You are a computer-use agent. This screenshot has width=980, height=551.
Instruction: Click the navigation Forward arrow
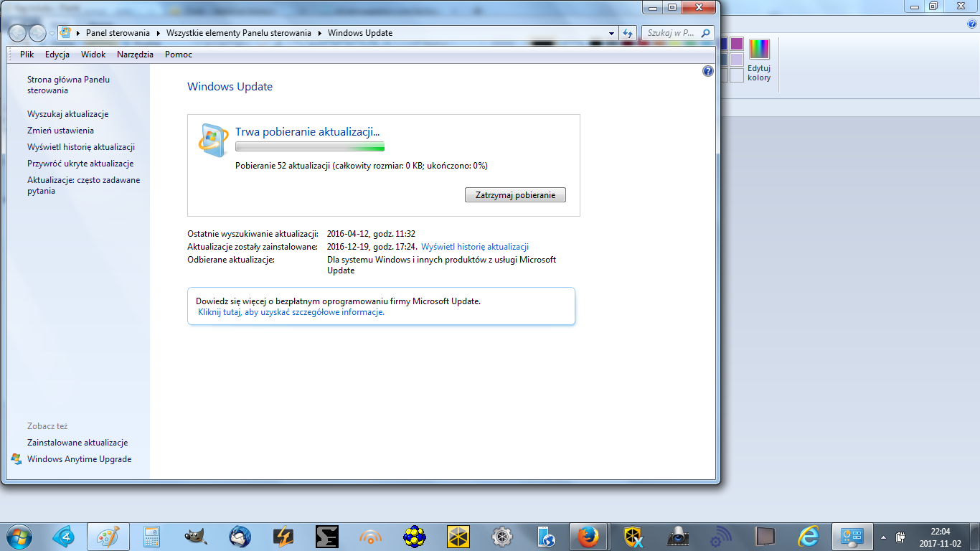pyautogui.click(x=38, y=33)
